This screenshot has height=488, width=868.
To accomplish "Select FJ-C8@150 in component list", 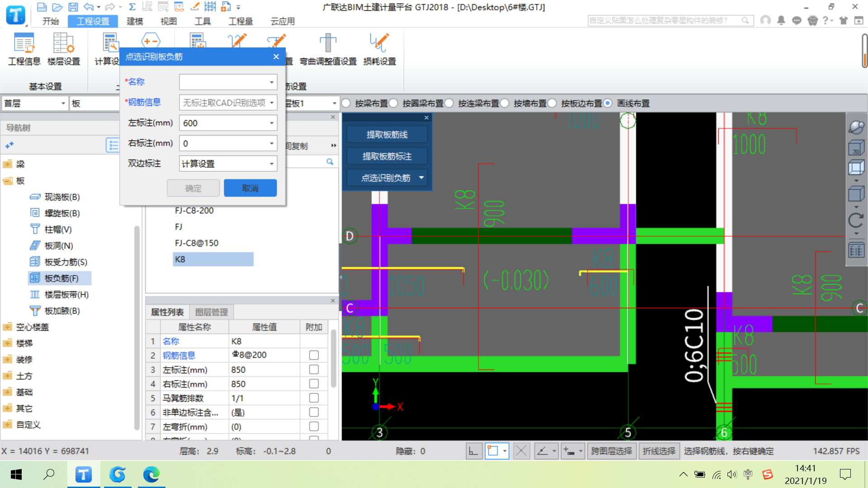I will 197,243.
